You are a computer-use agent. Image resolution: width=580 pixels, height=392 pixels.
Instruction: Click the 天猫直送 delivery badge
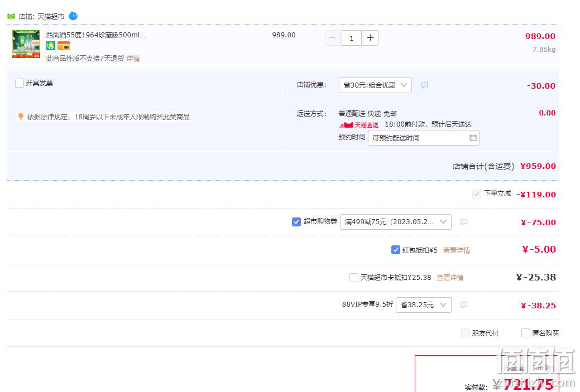[359, 125]
